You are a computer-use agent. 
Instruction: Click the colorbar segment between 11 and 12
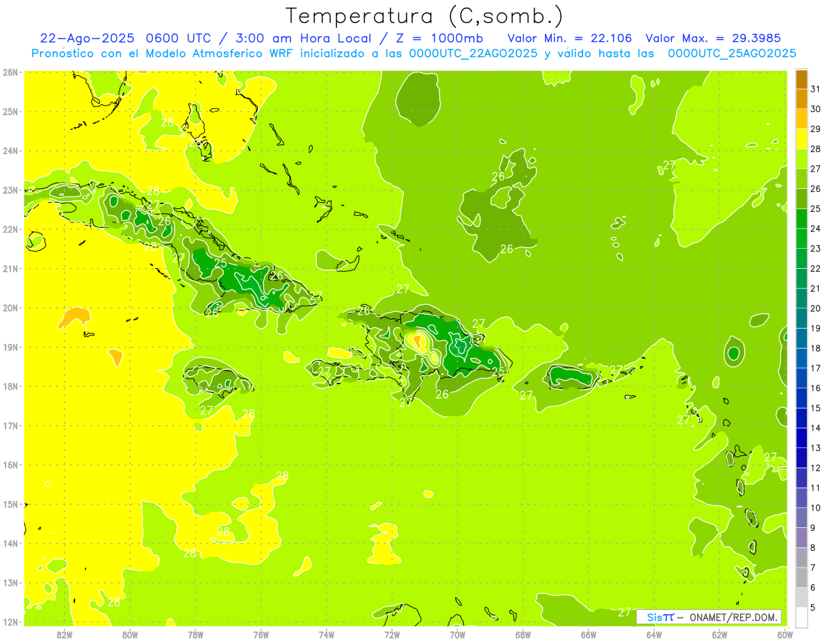click(x=801, y=477)
